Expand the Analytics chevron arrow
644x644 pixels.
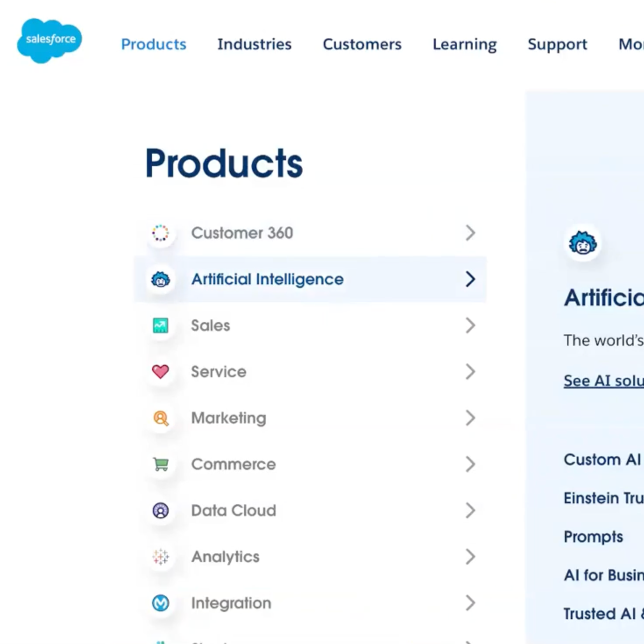[x=470, y=557]
